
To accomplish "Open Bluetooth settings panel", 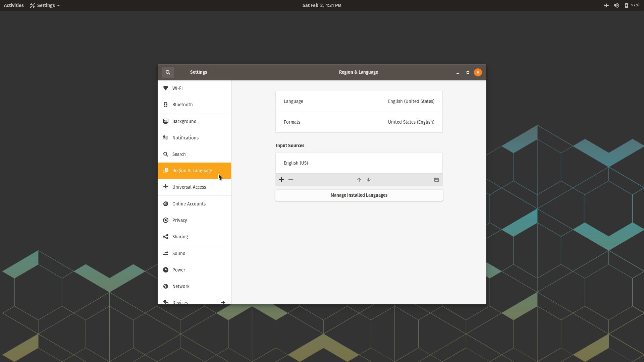I will [194, 105].
